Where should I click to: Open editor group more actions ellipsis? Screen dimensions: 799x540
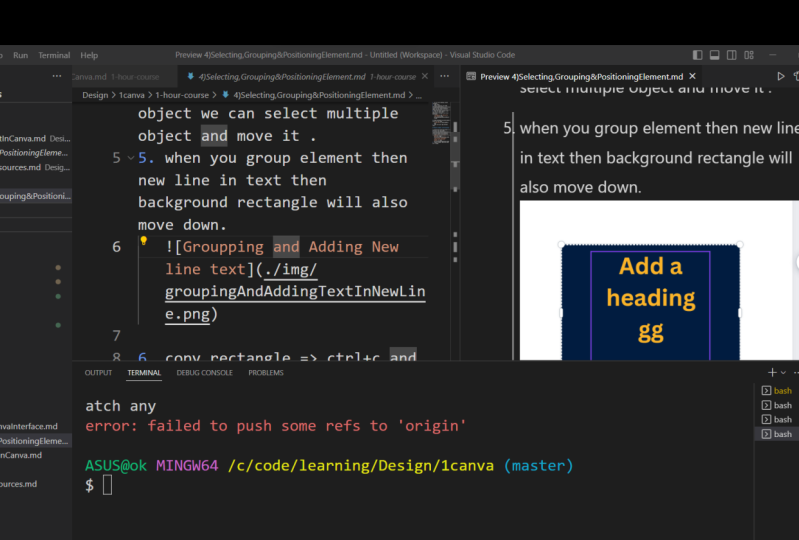coord(444,76)
